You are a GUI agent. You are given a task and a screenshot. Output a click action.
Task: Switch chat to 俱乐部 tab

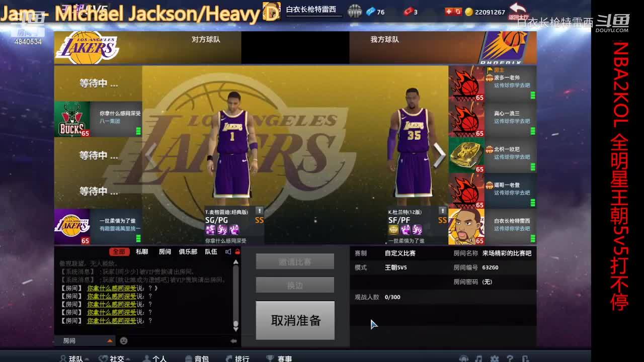(x=188, y=252)
